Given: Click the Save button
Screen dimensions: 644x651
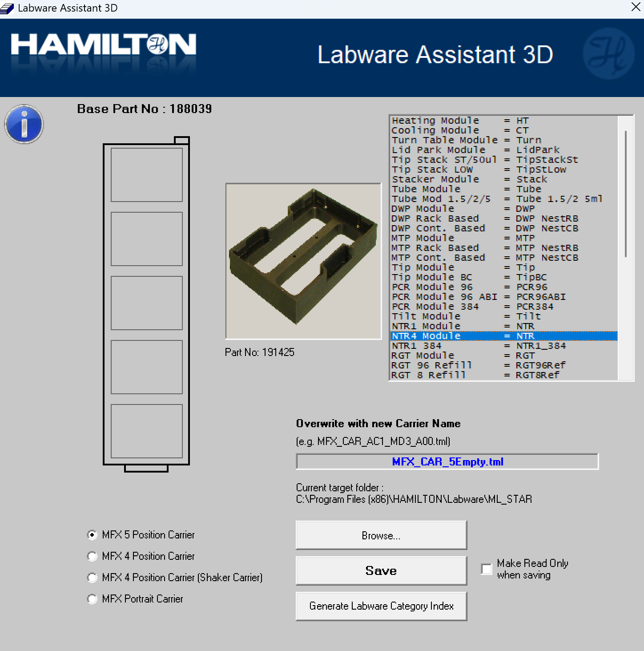Looking at the screenshot, I should click(381, 570).
